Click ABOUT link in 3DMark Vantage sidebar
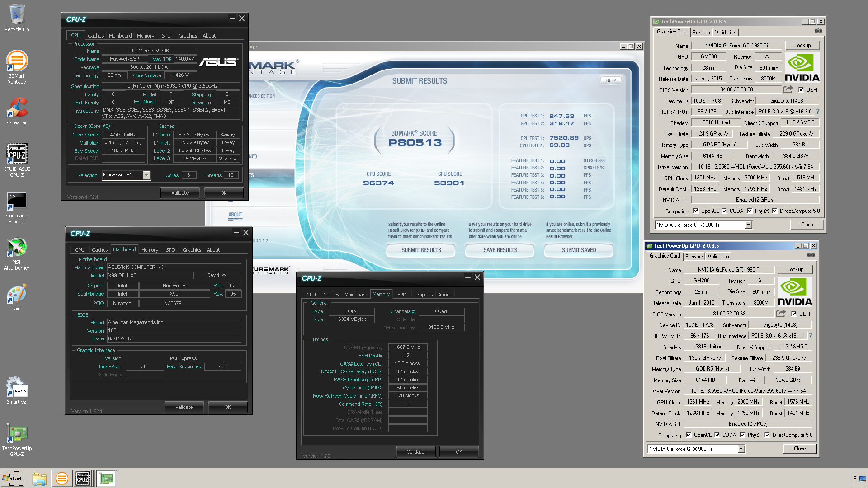868x488 pixels. 235,215
